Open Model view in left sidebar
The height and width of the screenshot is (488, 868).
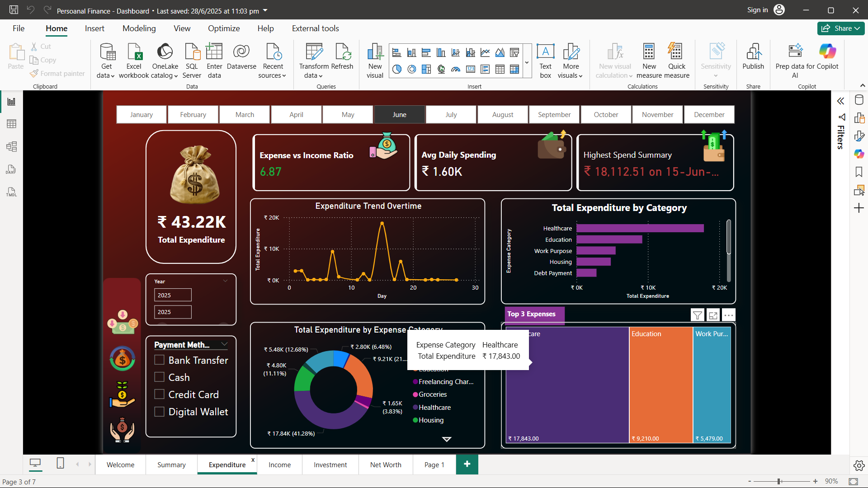(x=11, y=146)
